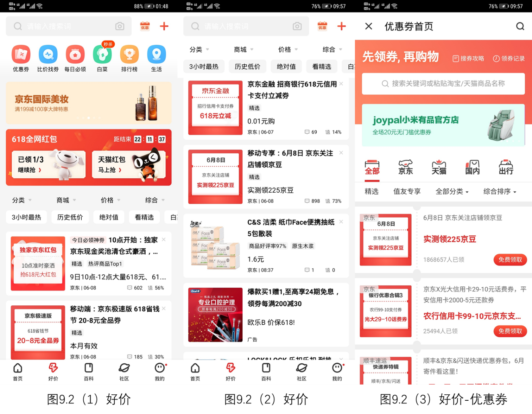Viewport: 532px width, 414px height.
Task: Open the 京东国际美妆 banner
Action: (x=89, y=103)
